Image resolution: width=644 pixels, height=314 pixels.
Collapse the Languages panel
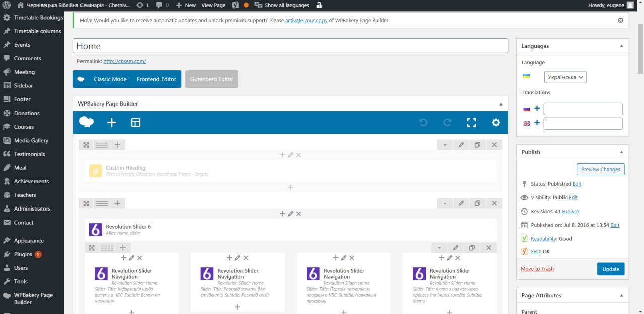(x=621, y=46)
